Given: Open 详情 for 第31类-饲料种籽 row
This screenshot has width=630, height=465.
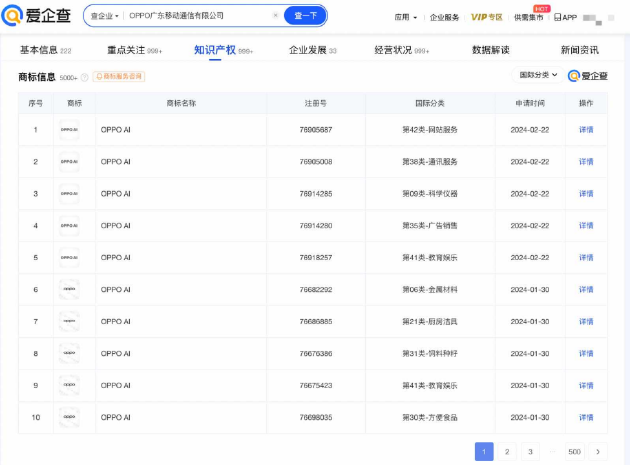Looking at the screenshot, I should pyautogui.click(x=586, y=353).
